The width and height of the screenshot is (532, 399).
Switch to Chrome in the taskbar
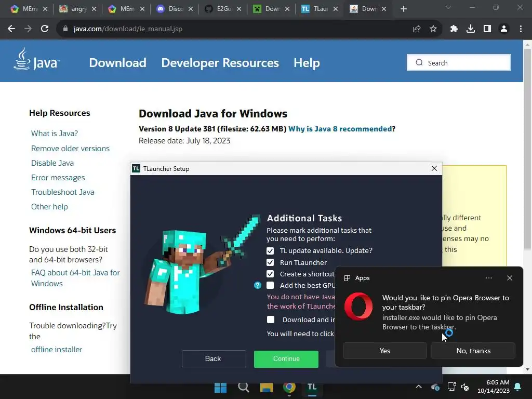pos(289,387)
